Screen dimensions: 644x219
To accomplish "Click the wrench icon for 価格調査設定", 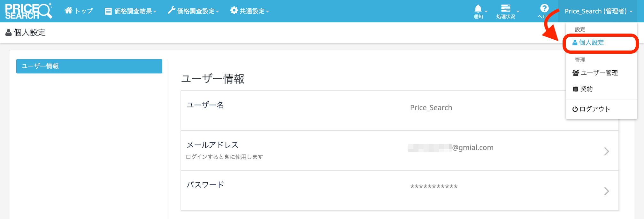I will pos(172,11).
